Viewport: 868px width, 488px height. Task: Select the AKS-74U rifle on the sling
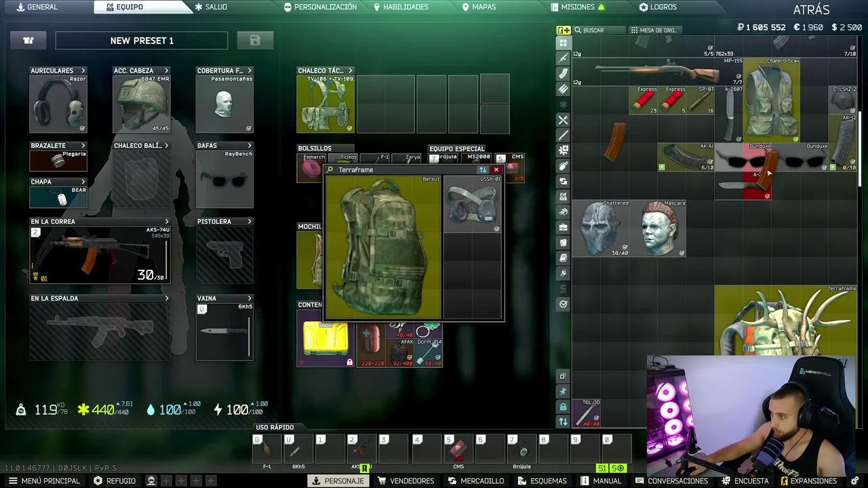coord(100,255)
